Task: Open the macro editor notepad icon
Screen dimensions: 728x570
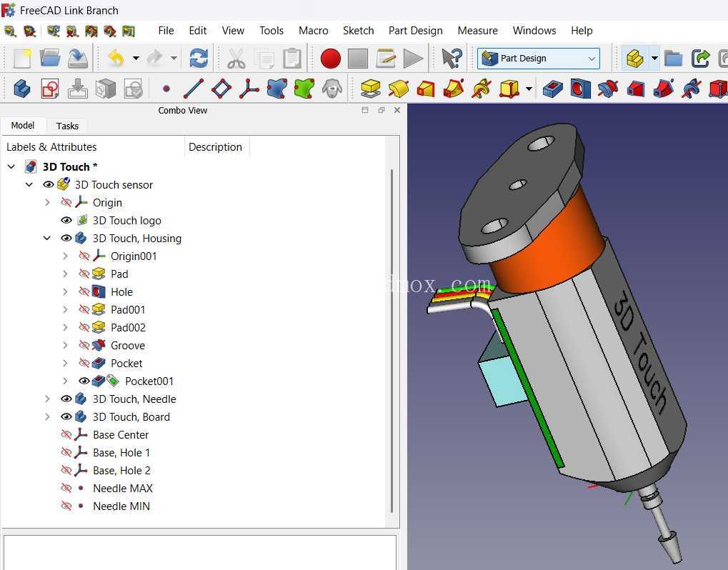Action: coord(386,59)
